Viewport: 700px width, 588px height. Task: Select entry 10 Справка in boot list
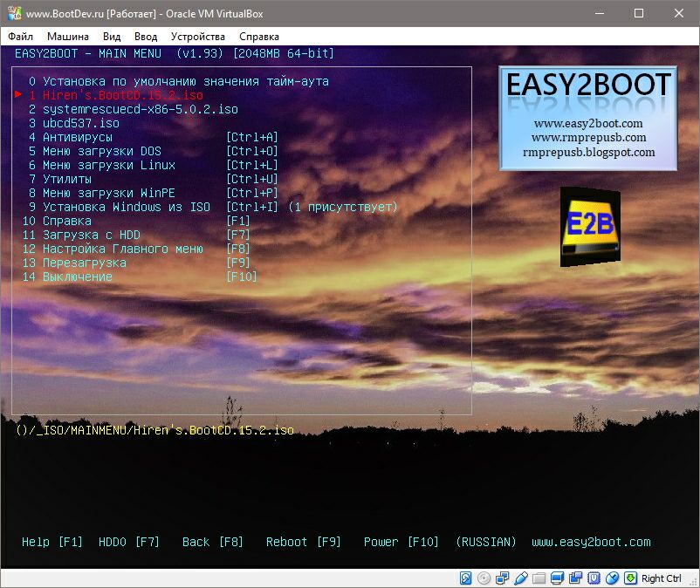click(57, 221)
